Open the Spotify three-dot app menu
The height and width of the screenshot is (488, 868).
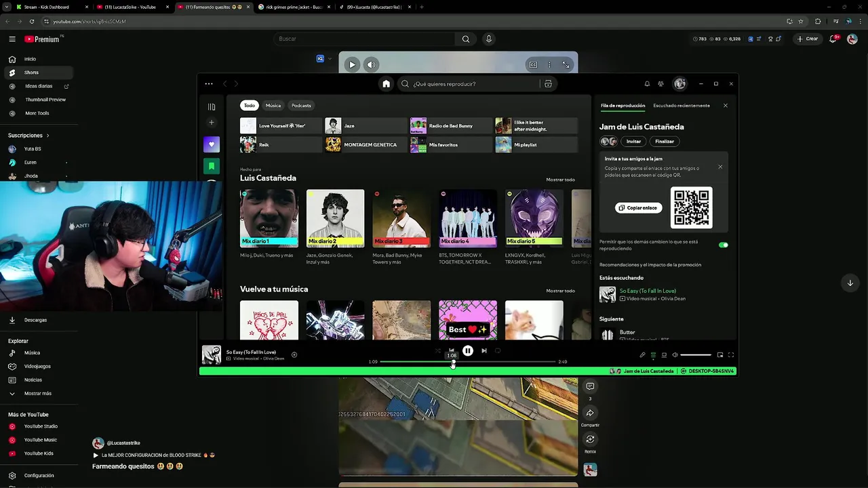(x=209, y=84)
